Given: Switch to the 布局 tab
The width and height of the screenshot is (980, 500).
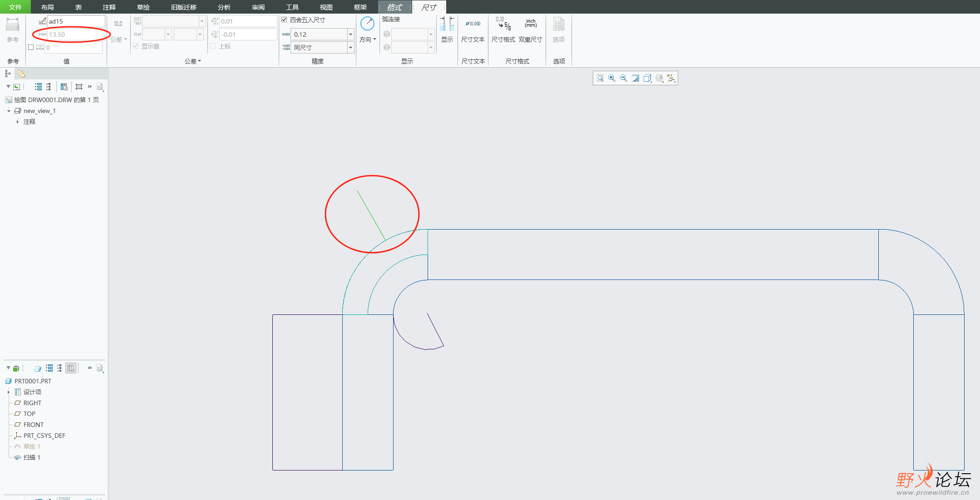Looking at the screenshot, I should [47, 7].
